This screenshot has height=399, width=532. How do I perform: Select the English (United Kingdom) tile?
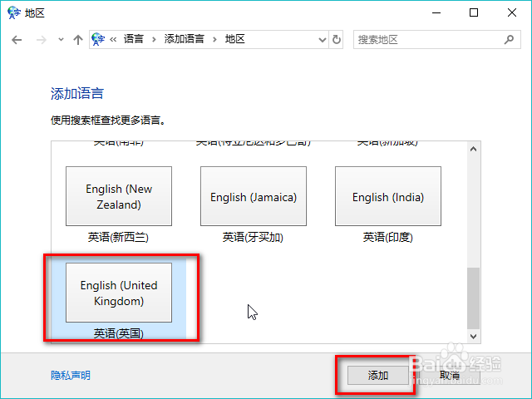pos(119,293)
